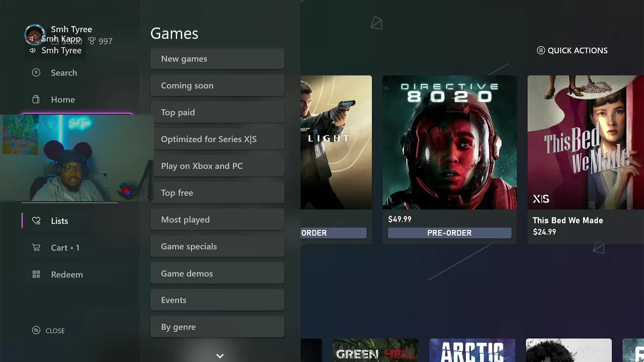This screenshot has height=362, width=644.
Task: Open This Bed We Made cover art
Action: point(586,142)
